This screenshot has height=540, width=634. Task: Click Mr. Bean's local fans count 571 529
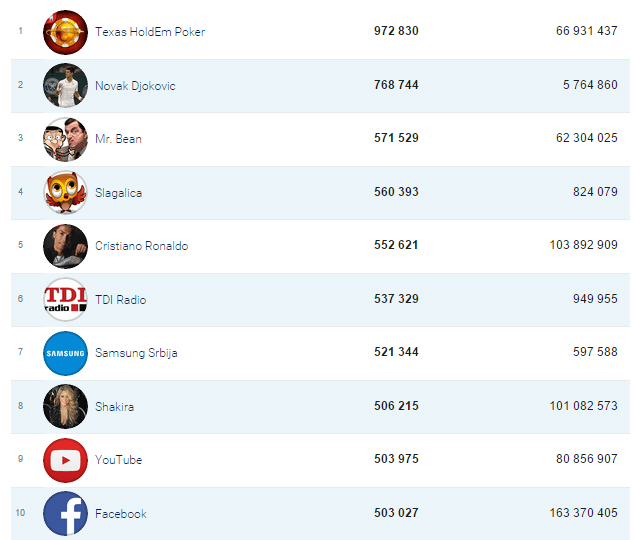point(396,138)
